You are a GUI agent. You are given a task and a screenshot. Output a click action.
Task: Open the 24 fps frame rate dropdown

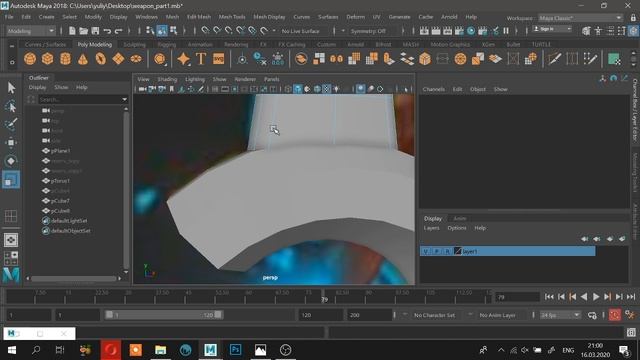pos(560,315)
